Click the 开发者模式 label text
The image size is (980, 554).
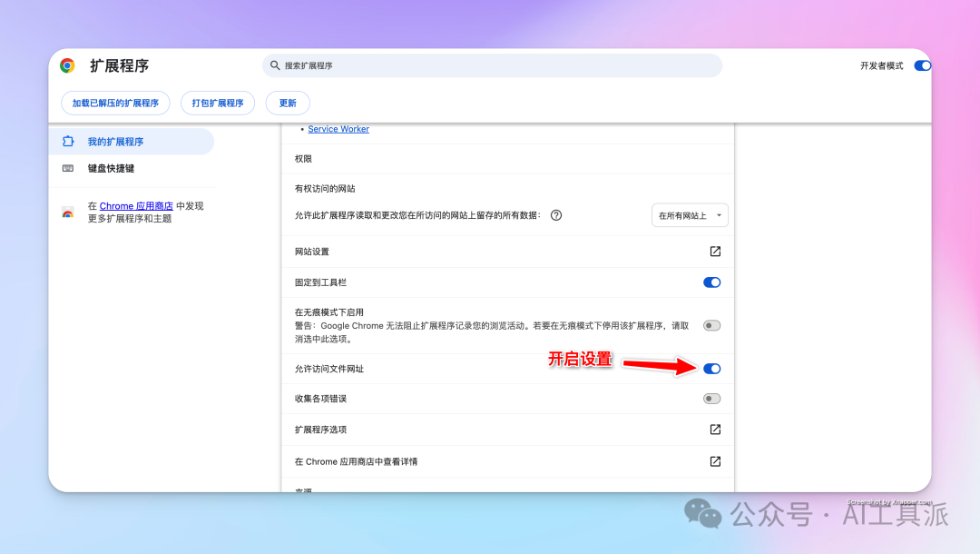pyautogui.click(x=881, y=65)
